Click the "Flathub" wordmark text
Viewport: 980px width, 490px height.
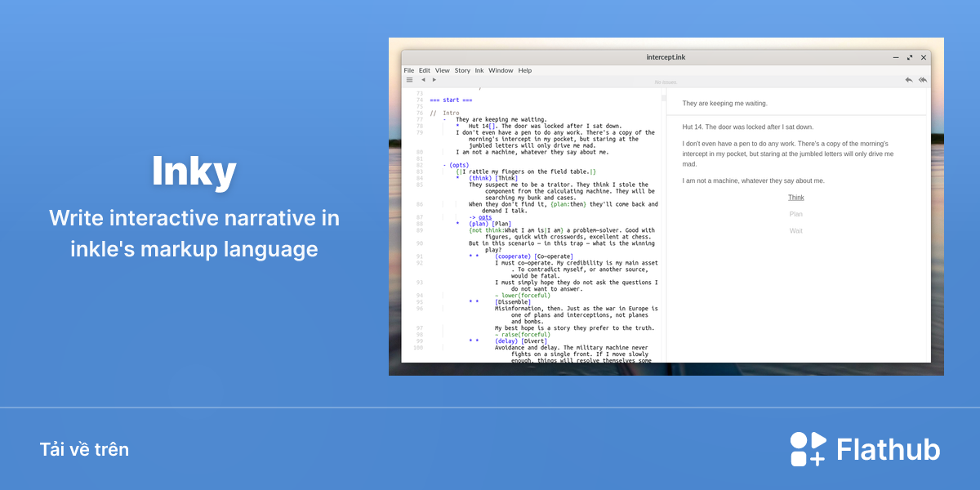tap(889, 450)
